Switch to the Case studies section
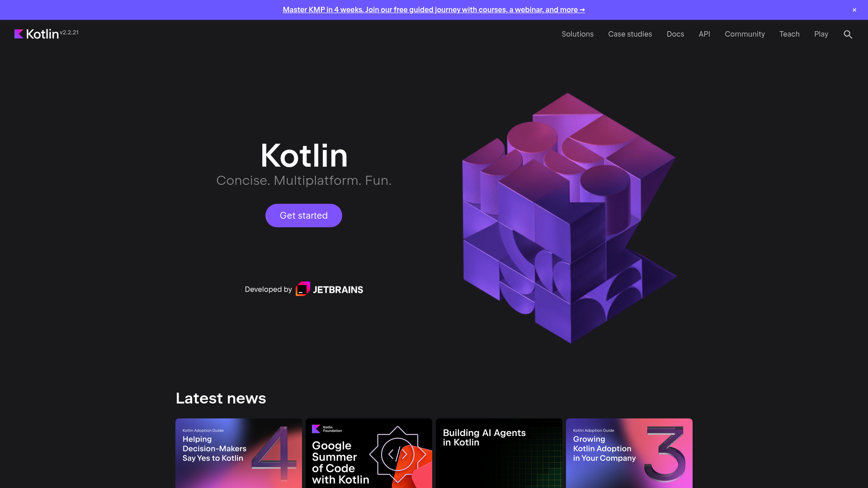 (x=630, y=34)
